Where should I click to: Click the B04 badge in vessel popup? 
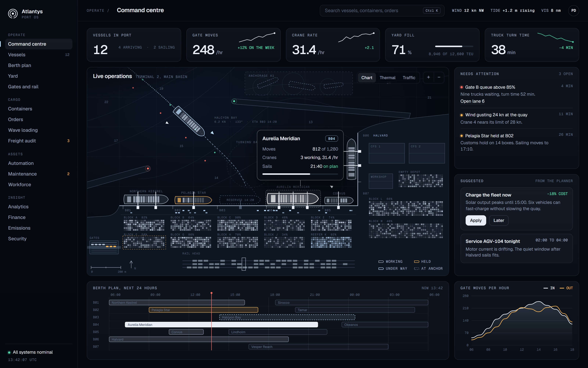coord(331,139)
